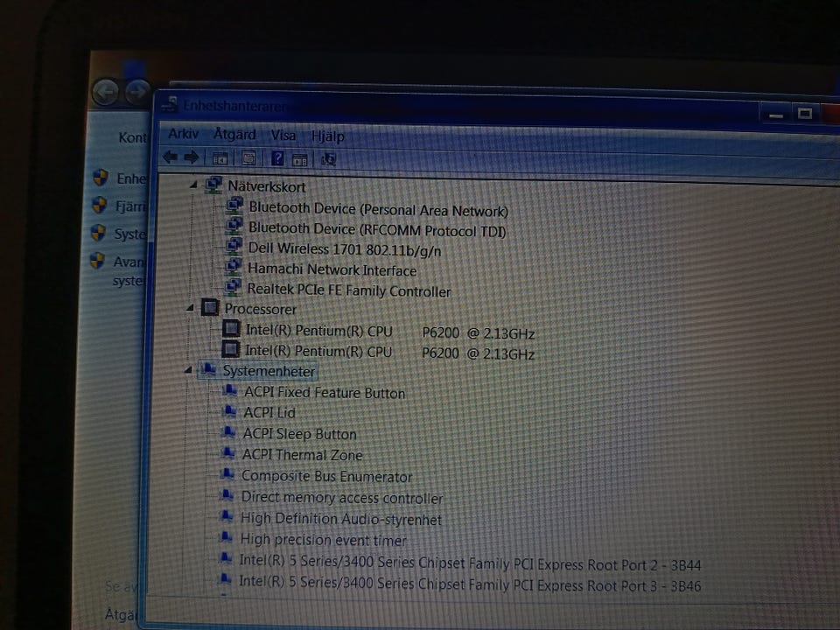
Task: Click the back button in the Control Panel window
Action: point(106,92)
